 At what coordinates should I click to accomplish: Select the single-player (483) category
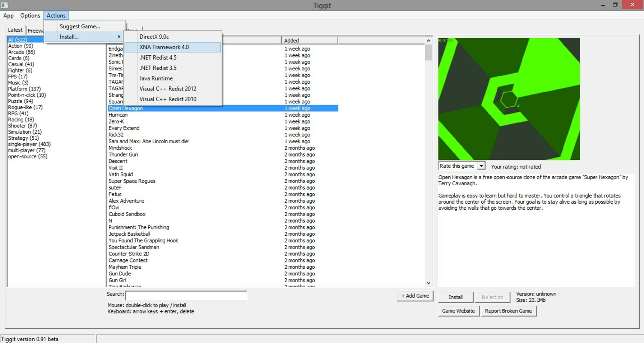[x=29, y=144]
